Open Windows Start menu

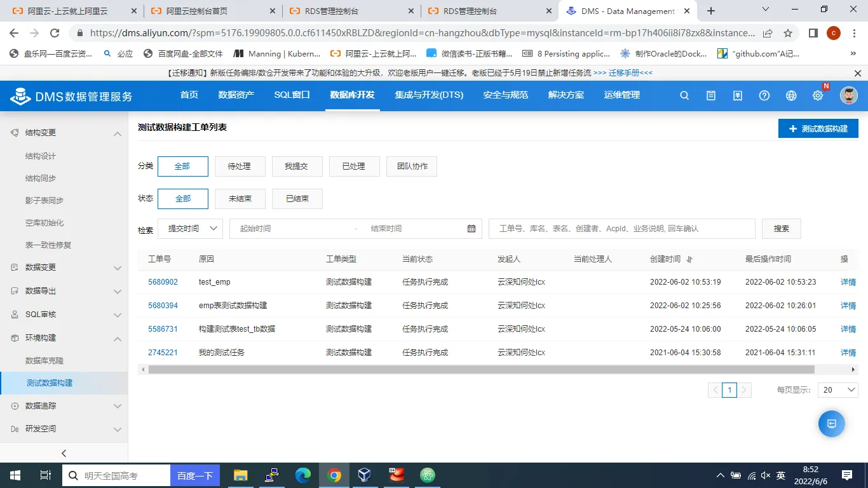[15, 475]
